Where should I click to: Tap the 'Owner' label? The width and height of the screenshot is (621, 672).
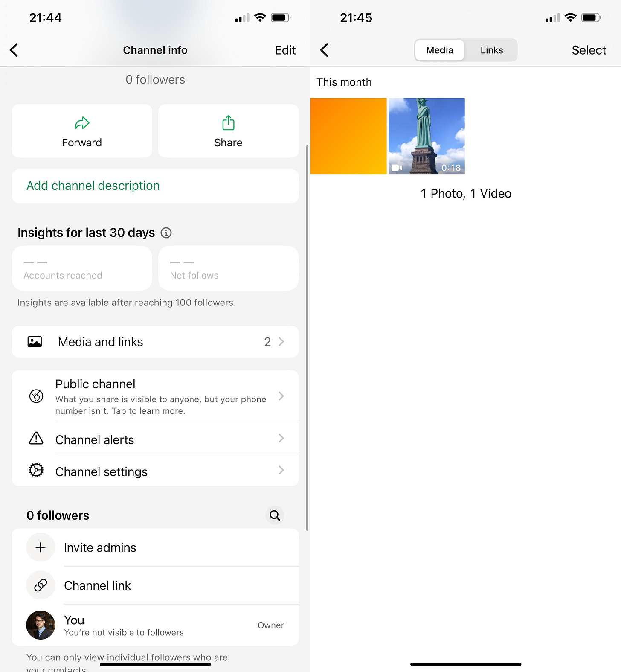271,625
